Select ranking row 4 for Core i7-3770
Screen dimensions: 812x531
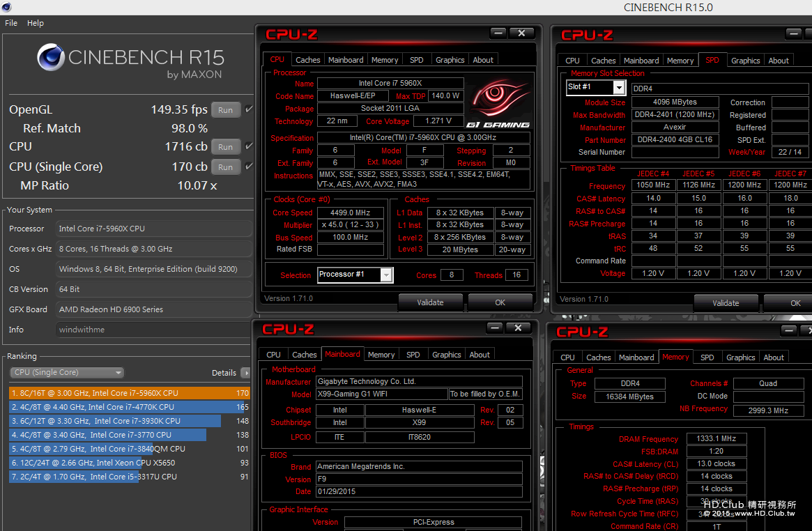point(130,436)
